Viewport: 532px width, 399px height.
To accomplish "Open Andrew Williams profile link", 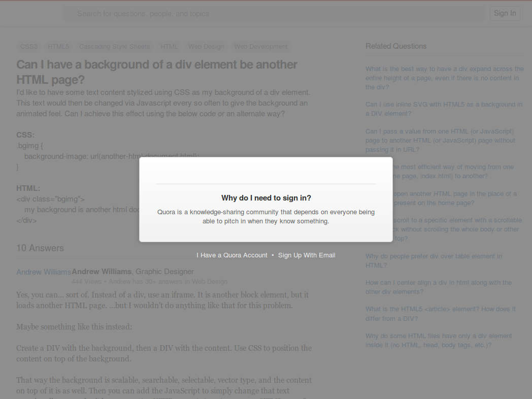I will point(44,272).
